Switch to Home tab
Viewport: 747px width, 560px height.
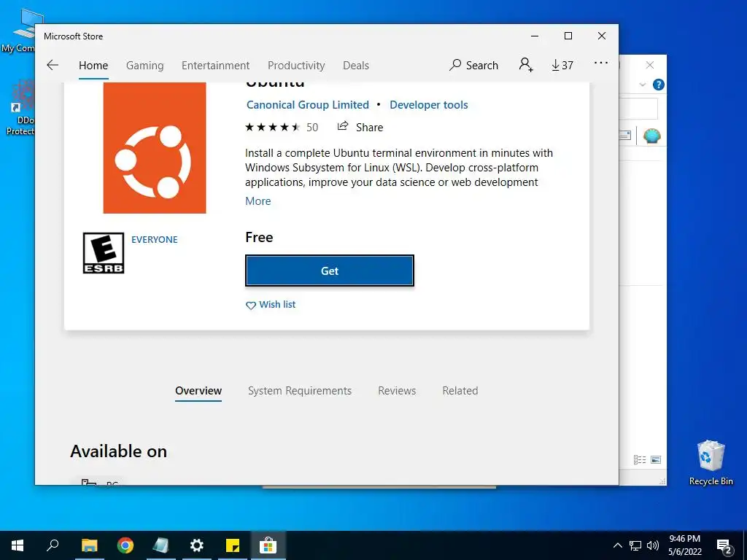click(93, 65)
